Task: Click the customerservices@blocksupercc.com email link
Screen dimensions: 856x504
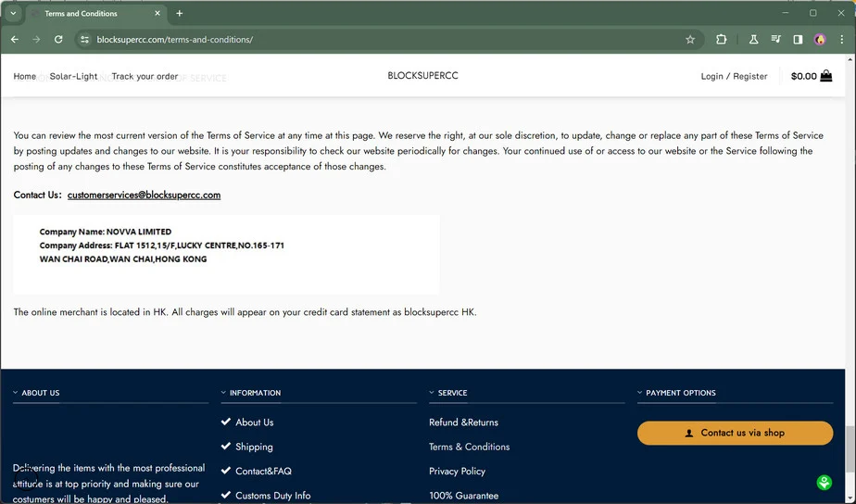Action: click(144, 195)
